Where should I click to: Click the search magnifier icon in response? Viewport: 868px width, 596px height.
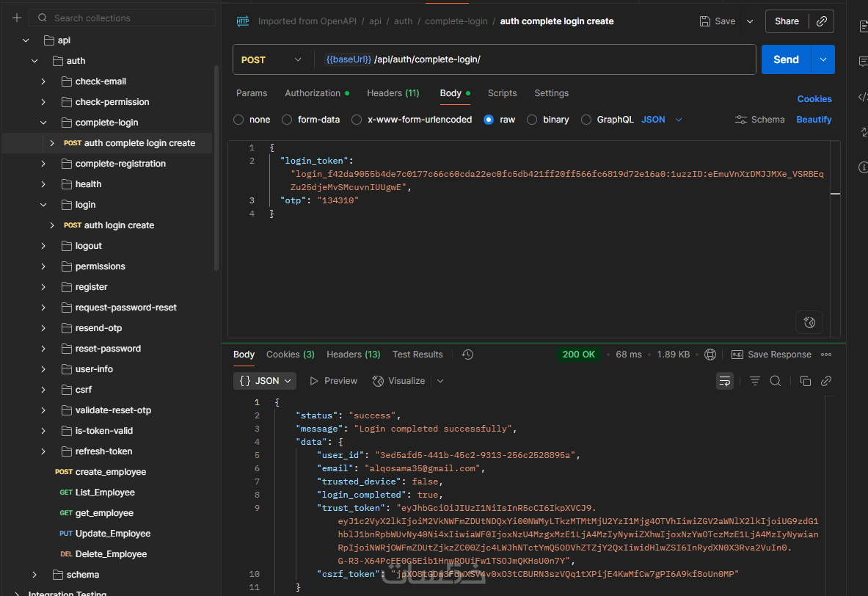pos(775,381)
